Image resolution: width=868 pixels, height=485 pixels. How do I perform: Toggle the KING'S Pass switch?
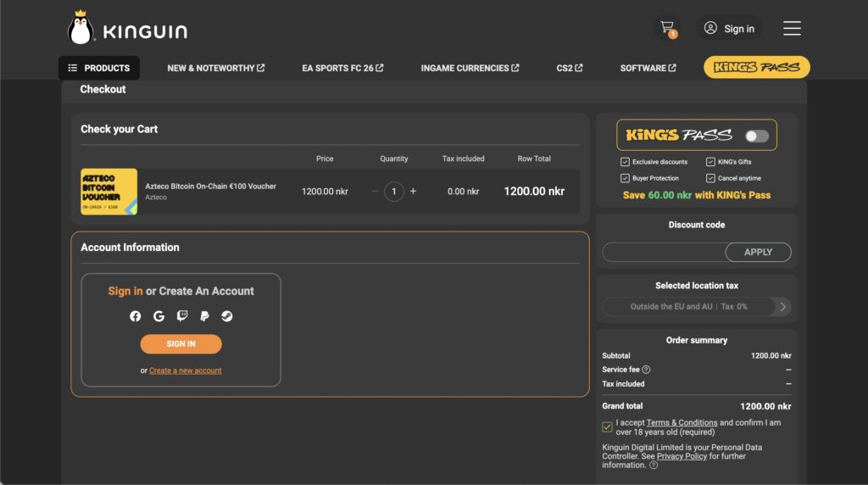point(756,136)
